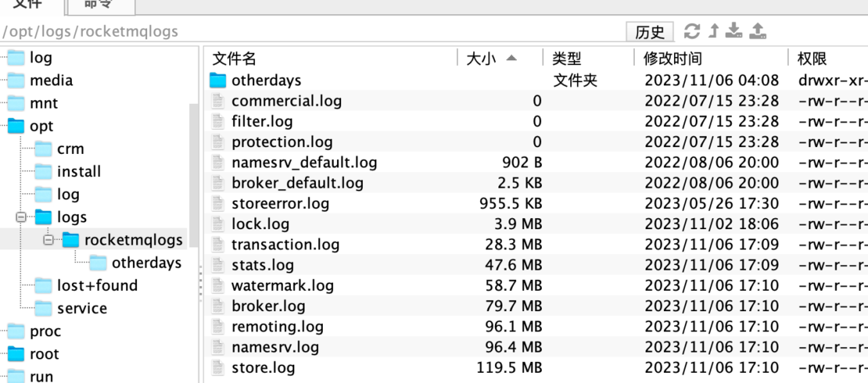Click the store.log file icon

pos(218,367)
